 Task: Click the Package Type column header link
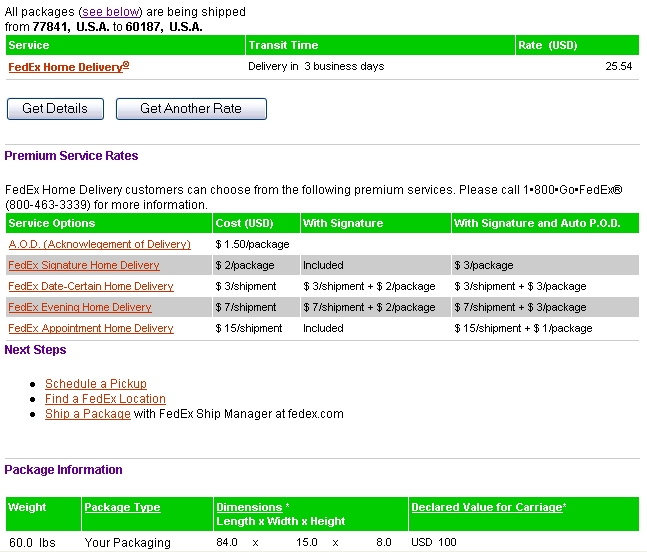pyautogui.click(x=122, y=507)
